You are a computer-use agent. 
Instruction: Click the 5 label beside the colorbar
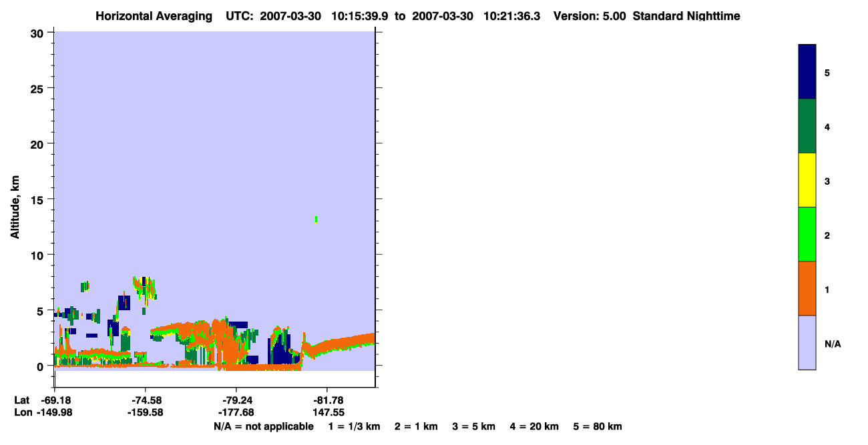point(827,72)
